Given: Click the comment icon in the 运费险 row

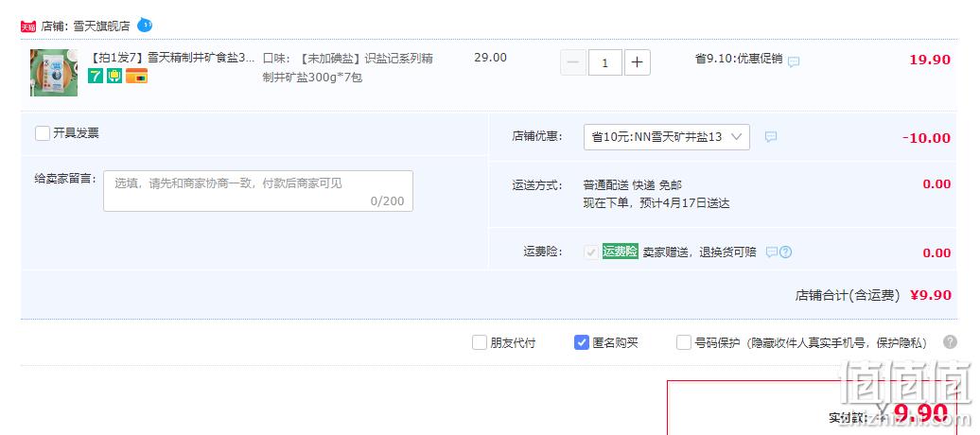Looking at the screenshot, I should coord(772,252).
